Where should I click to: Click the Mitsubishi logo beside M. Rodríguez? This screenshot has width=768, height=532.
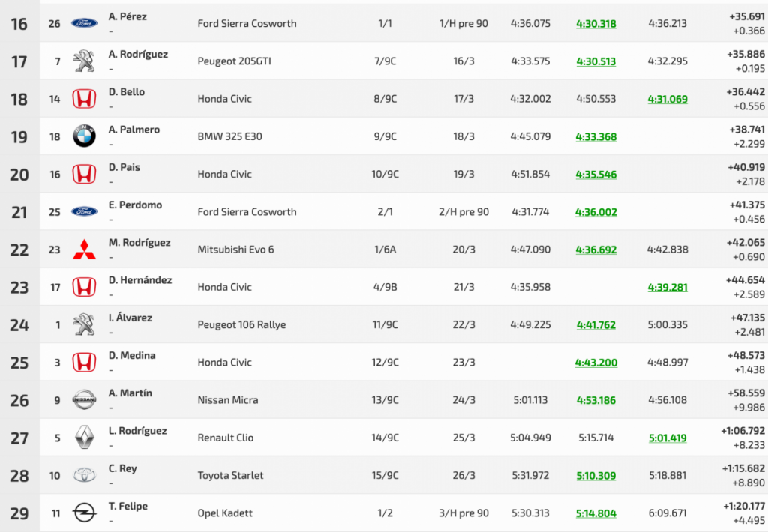[84, 250]
